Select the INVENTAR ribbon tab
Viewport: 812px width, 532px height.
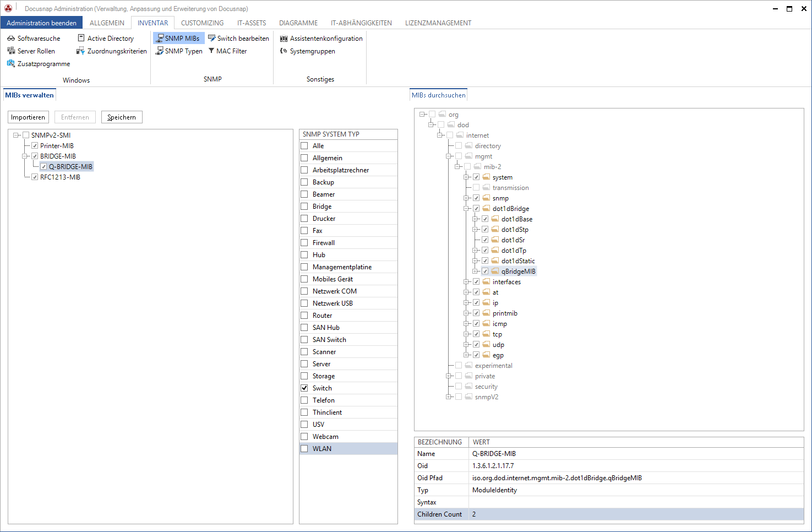(x=153, y=23)
